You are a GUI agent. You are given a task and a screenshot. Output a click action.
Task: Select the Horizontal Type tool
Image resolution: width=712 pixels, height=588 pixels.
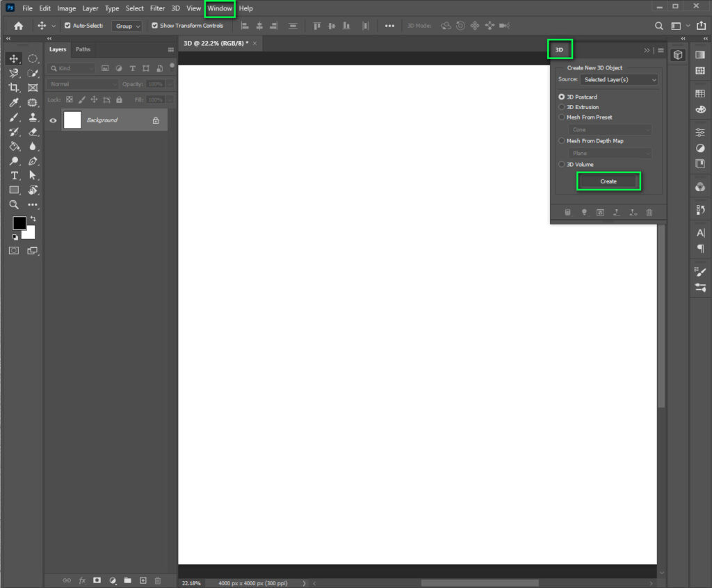(14, 175)
